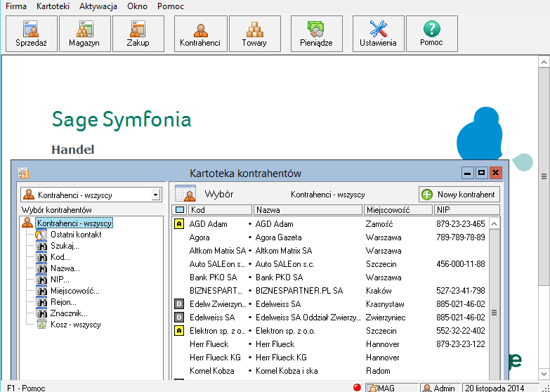Image resolution: width=550 pixels, height=392 pixels.
Task: Click NIP value 552-32-22-402
Action: [461, 331]
